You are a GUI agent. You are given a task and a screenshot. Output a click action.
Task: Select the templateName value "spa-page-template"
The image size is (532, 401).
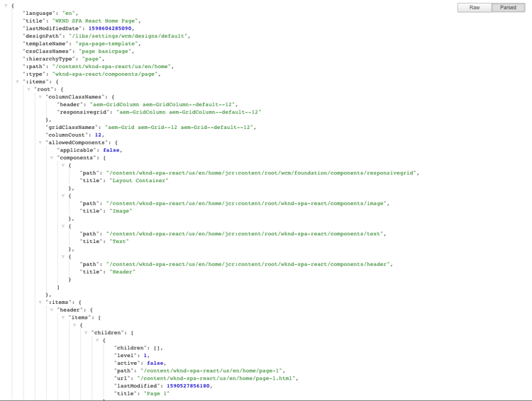coord(106,44)
